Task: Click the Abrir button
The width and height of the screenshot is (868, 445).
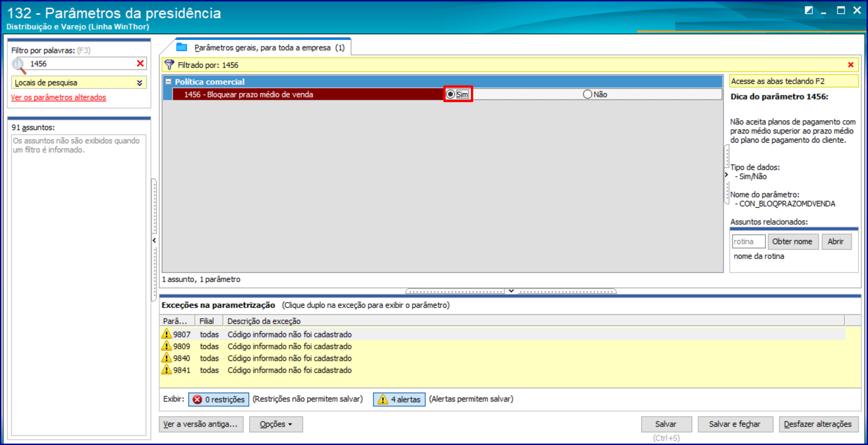Action: 836,242
